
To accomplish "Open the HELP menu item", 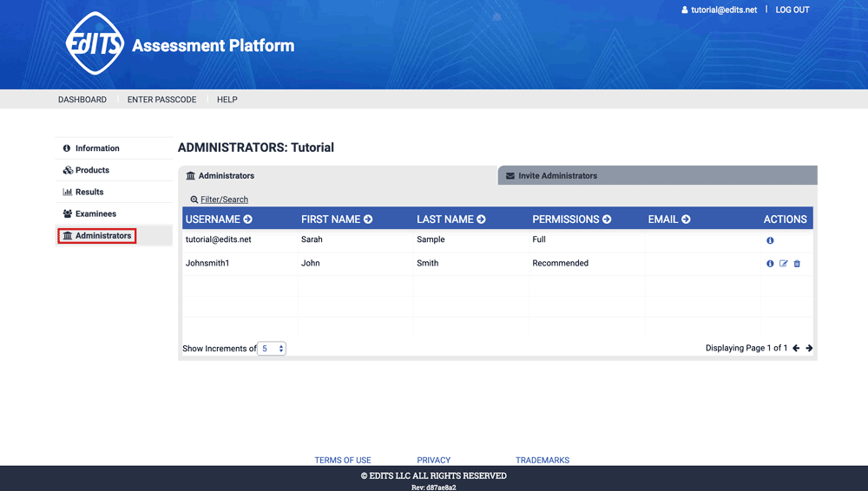I will 227,100.
